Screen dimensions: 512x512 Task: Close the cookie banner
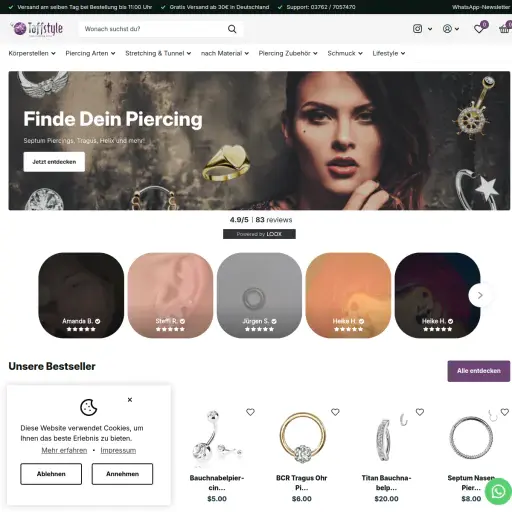click(130, 400)
